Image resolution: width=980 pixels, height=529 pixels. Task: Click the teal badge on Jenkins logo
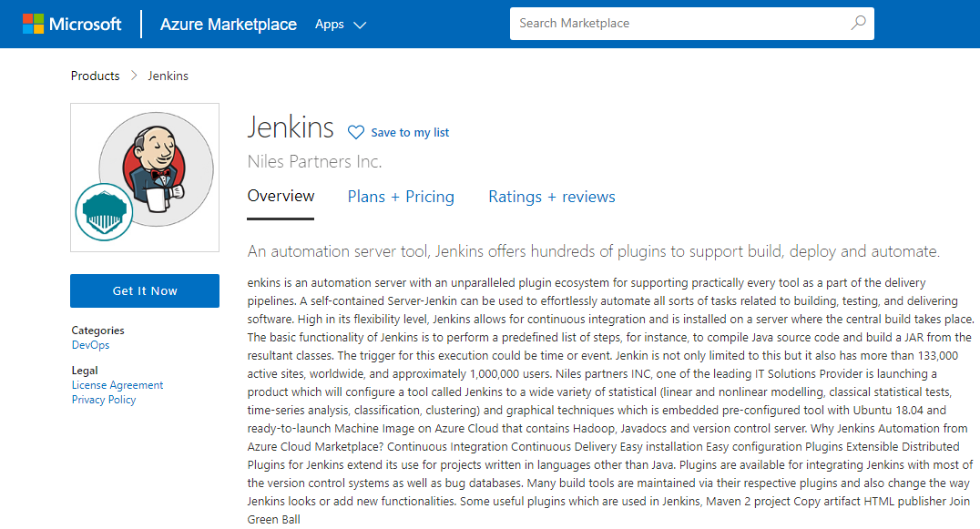click(104, 211)
